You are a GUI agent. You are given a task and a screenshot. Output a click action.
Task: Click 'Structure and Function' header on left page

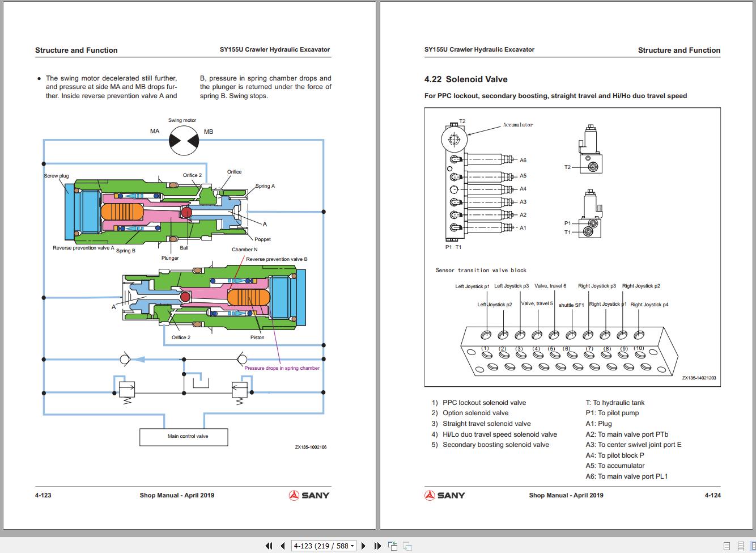pyautogui.click(x=77, y=50)
